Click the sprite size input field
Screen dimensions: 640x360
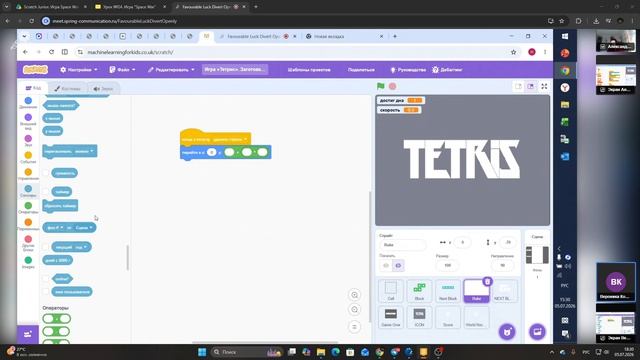tap(448, 265)
